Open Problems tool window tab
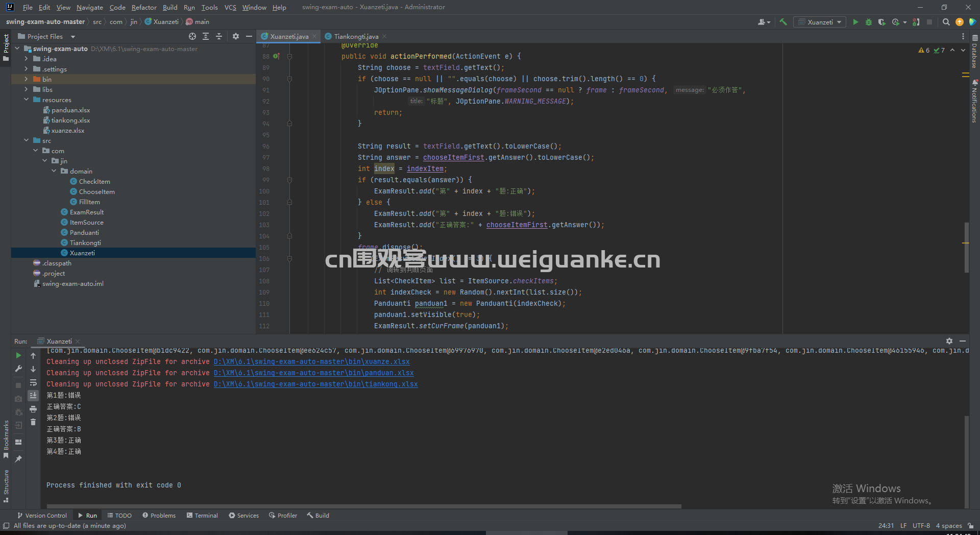The height and width of the screenshot is (535, 980). (x=159, y=515)
